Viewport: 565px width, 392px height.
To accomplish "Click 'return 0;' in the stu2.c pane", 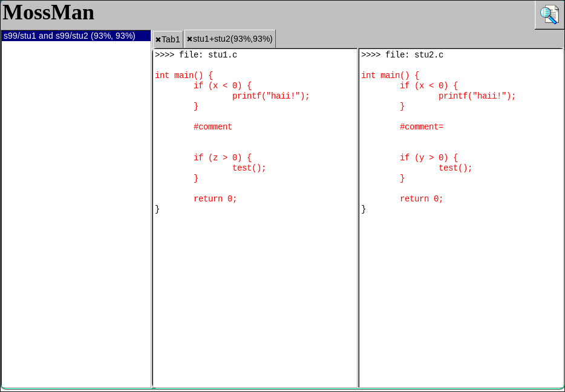I will [421, 199].
